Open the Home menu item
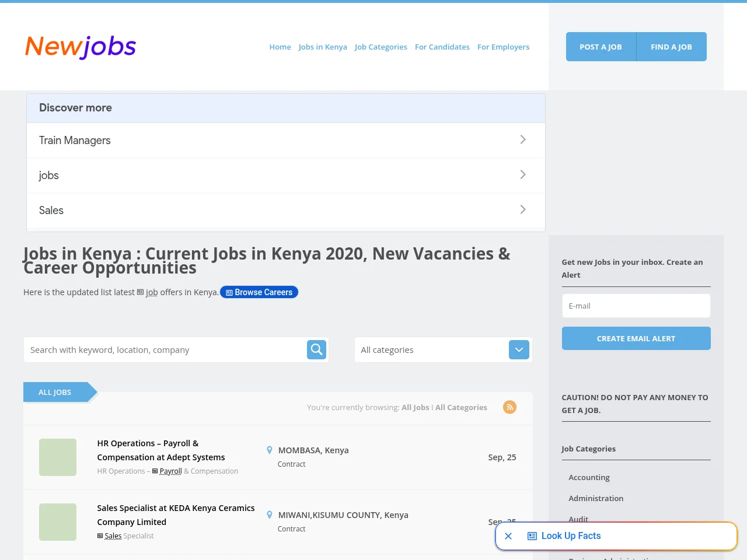 (x=280, y=47)
